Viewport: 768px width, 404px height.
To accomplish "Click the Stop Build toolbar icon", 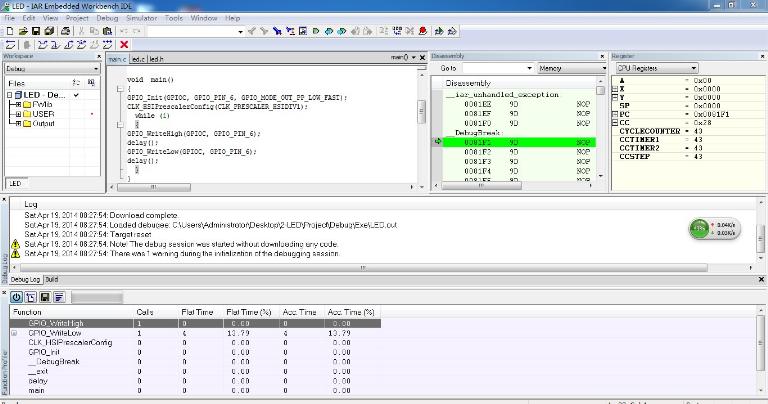I will click(x=409, y=31).
